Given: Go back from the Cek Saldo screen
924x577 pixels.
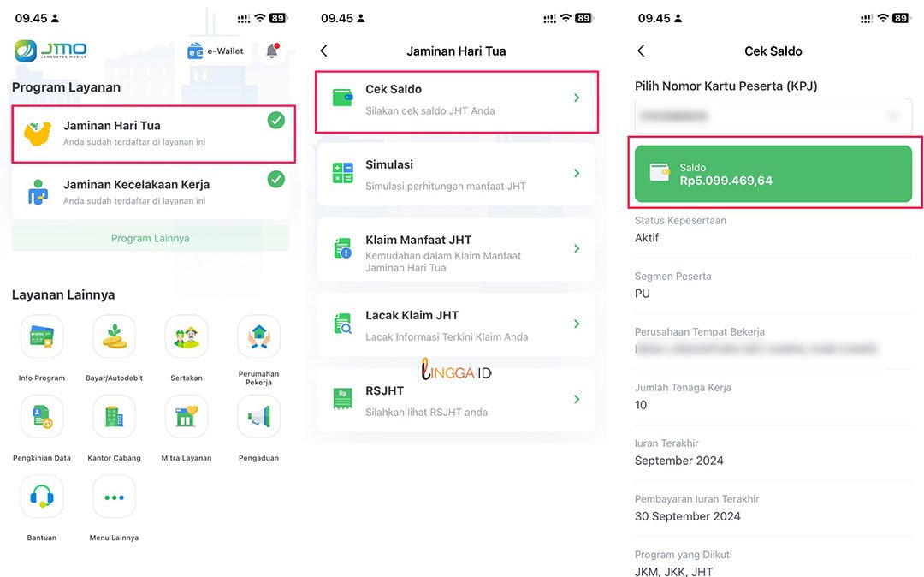Looking at the screenshot, I should point(641,51).
